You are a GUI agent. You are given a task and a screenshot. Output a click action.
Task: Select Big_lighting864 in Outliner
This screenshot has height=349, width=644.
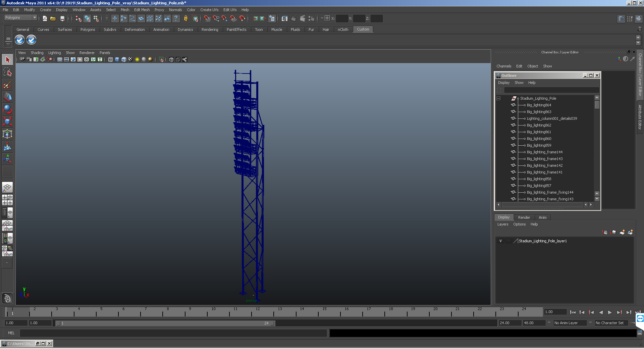[539, 105]
